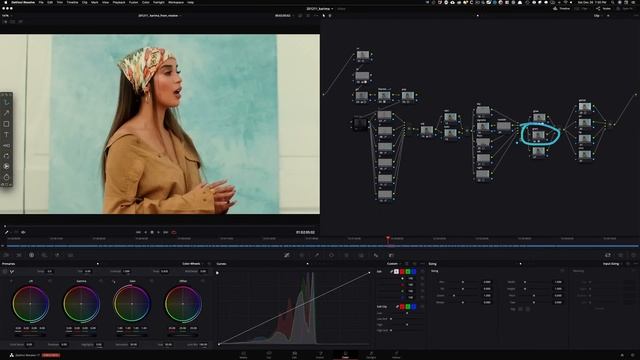This screenshot has height=360, width=640.
Task: Select the Curves palette icon
Action: (287, 255)
